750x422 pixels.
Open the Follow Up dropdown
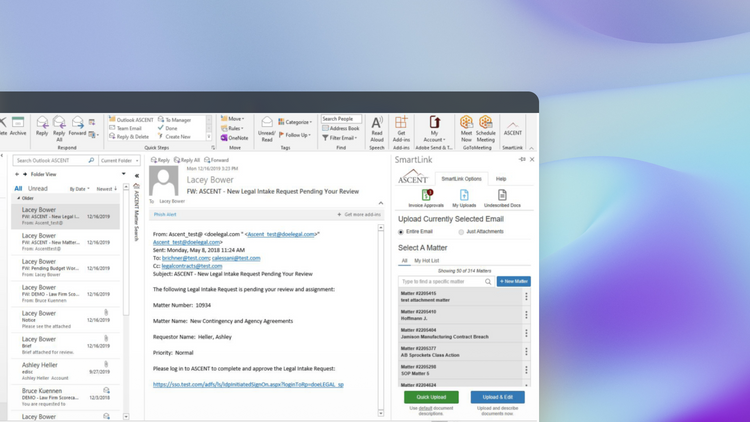pyautogui.click(x=295, y=135)
